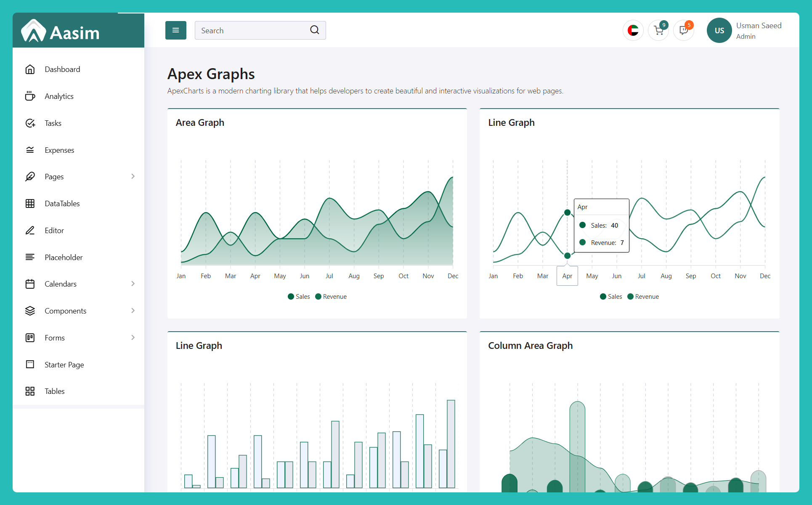
Task: Go to DataTables in the sidebar
Action: coord(62,204)
